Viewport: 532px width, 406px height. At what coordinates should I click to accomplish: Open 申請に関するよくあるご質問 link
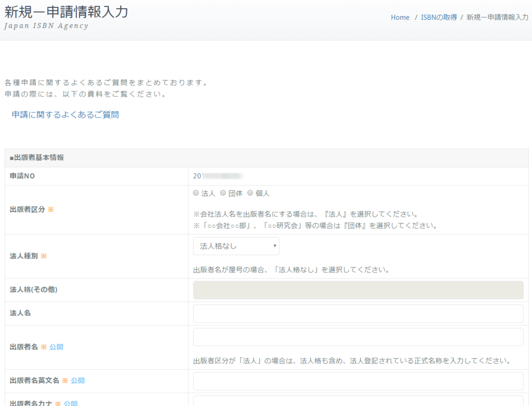[65, 115]
